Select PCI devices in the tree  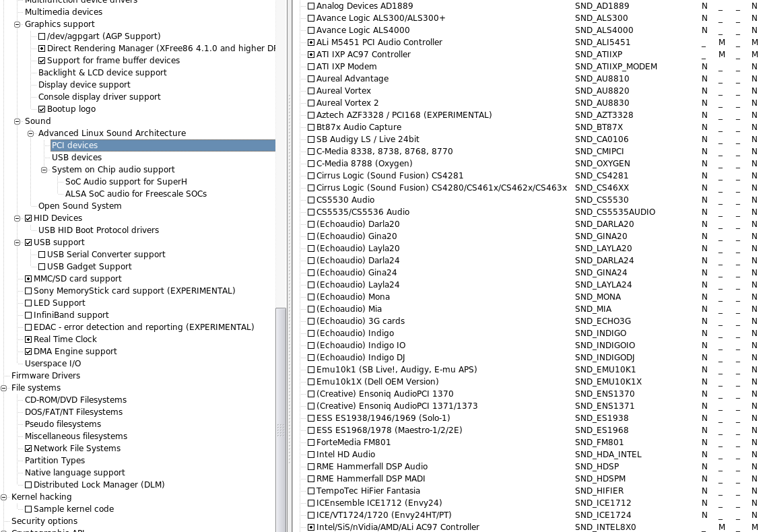tap(75, 145)
